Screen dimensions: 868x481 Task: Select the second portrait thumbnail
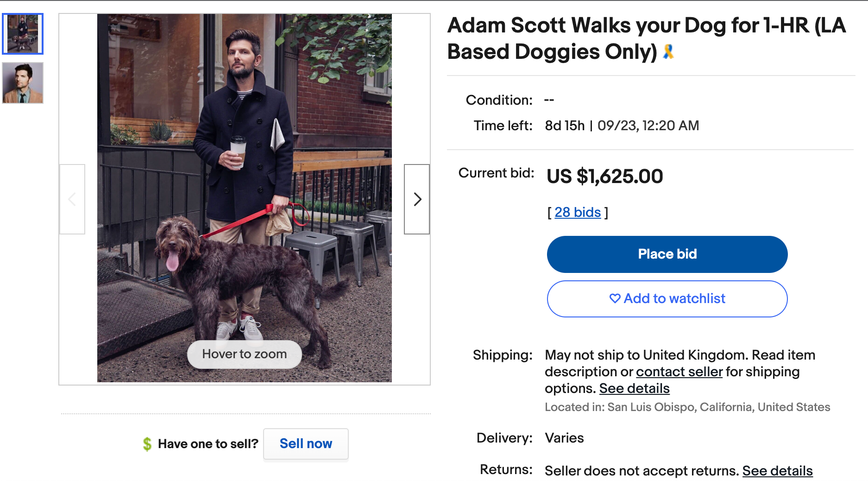[x=23, y=83]
